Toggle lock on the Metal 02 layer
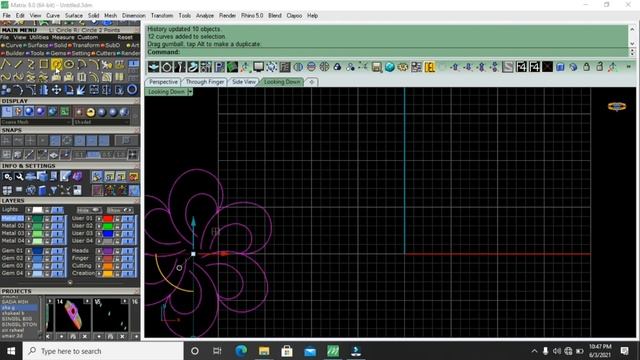 (47, 226)
